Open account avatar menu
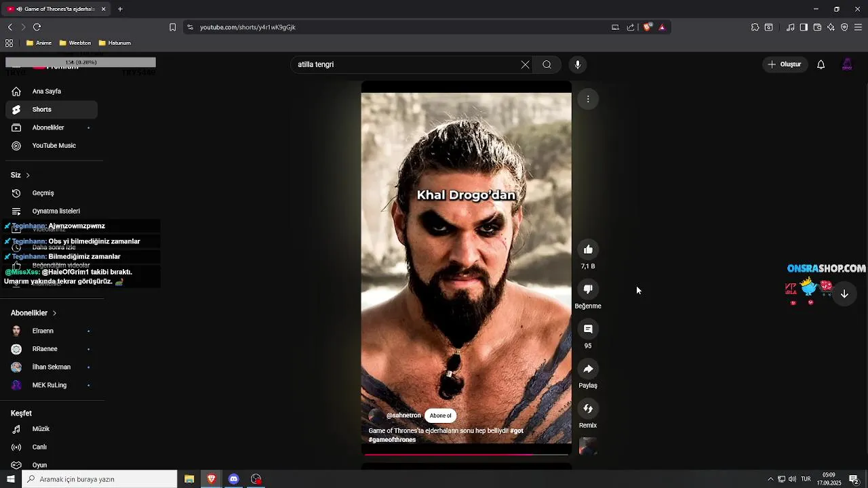Viewport: 868px width, 488px height. click(x=847, y=64)
